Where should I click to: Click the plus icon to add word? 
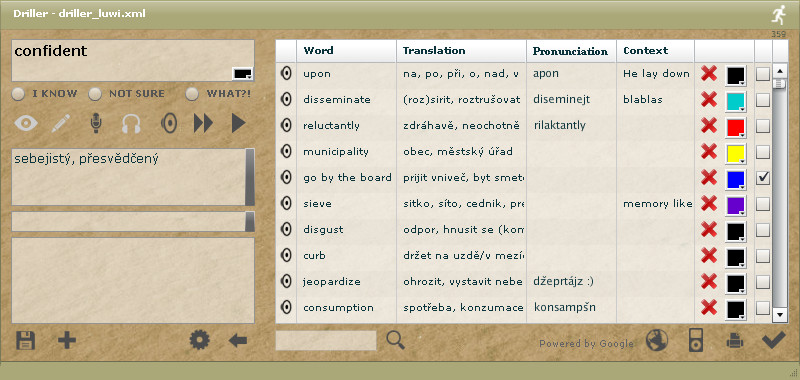pyautogui.click(x=67, y=340)
